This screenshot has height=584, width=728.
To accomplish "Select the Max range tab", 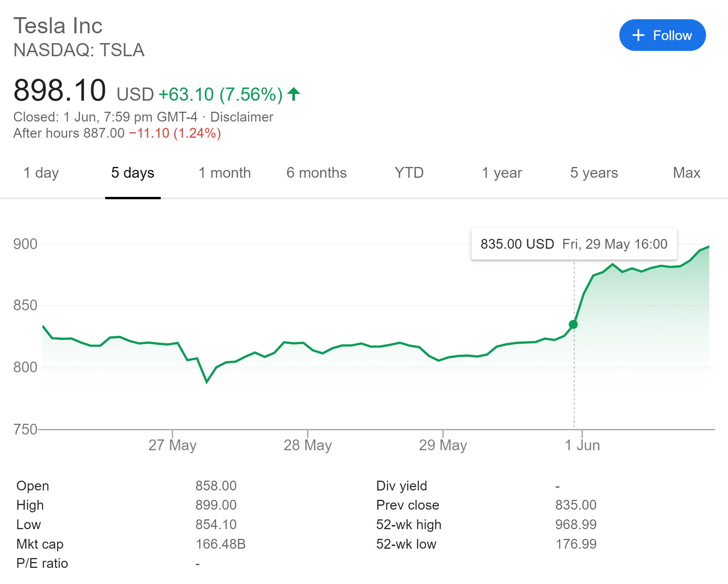I will (687, 173).
